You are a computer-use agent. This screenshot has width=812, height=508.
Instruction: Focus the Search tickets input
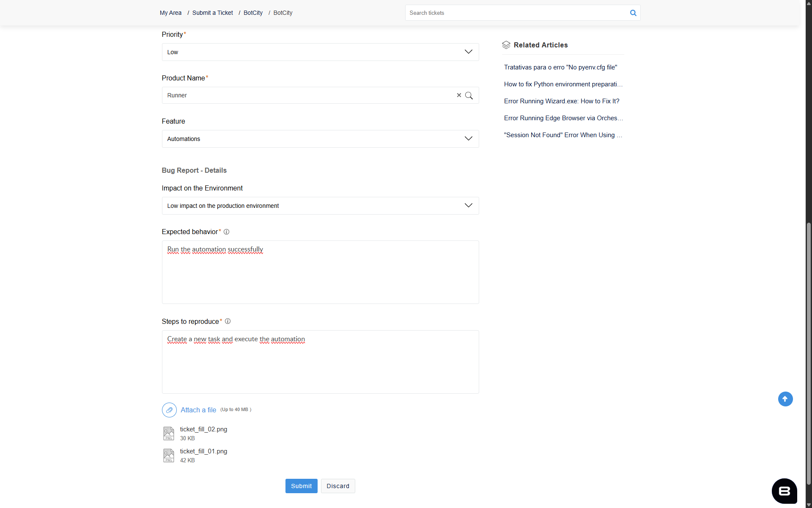[x=517, y=13]
